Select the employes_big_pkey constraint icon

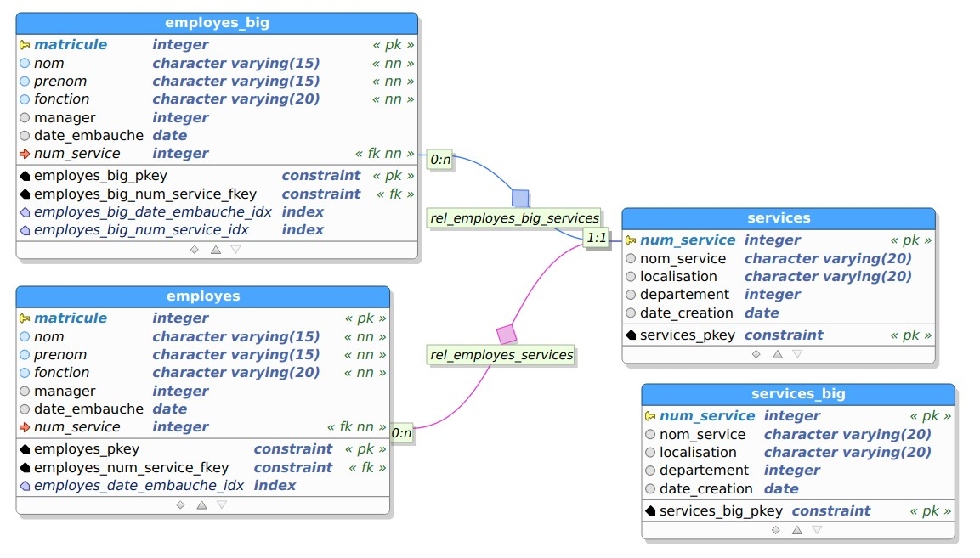25,176
